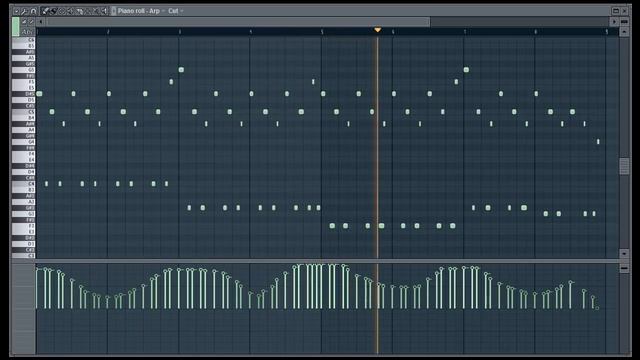The image size is (640, 360).
Task: Click the horizontal scrollbar thumb
Action: pyautogui.click(x=238, y=22)
